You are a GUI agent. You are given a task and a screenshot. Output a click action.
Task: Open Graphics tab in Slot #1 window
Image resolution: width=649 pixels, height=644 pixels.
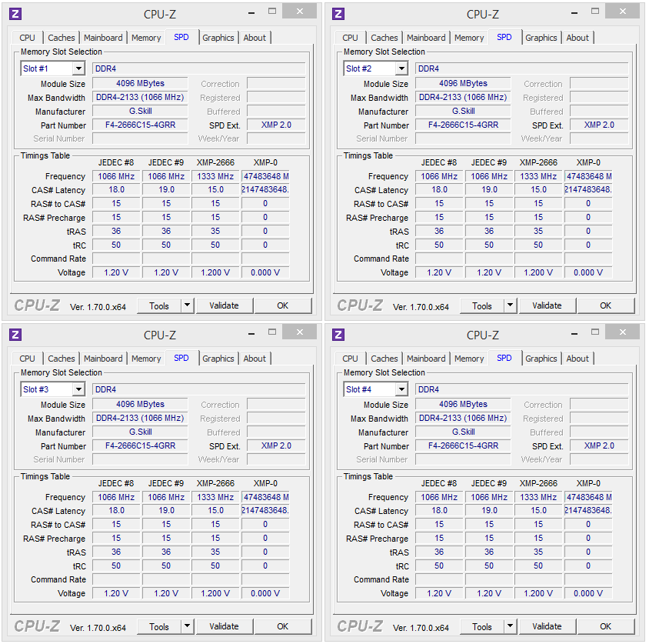(218, 38)
